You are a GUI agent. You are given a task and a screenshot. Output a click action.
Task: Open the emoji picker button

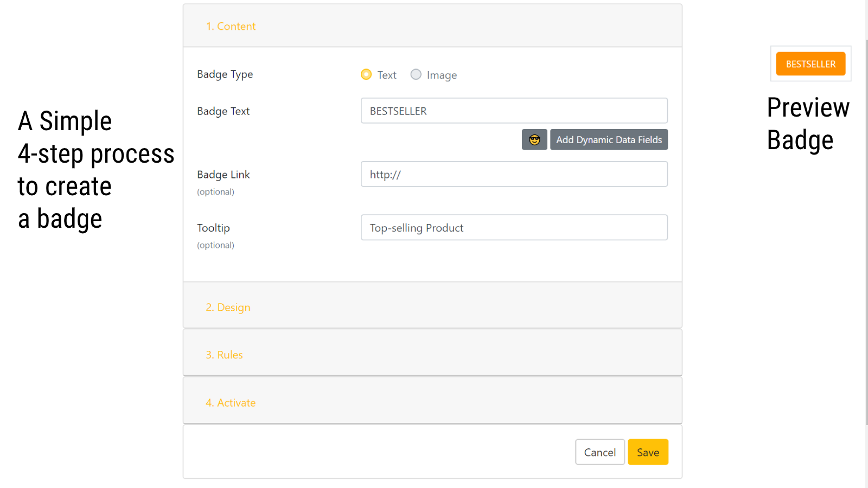pos(534,140)
